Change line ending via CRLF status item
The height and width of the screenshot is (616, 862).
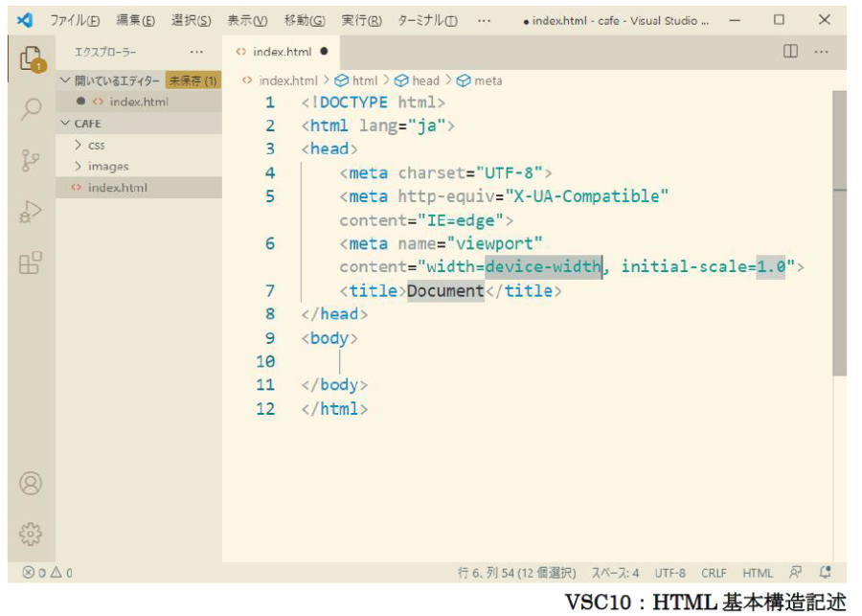714,573
